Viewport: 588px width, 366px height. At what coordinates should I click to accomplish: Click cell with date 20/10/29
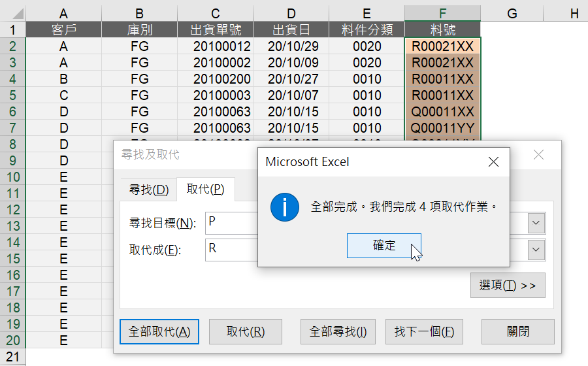tap(291, 46)
